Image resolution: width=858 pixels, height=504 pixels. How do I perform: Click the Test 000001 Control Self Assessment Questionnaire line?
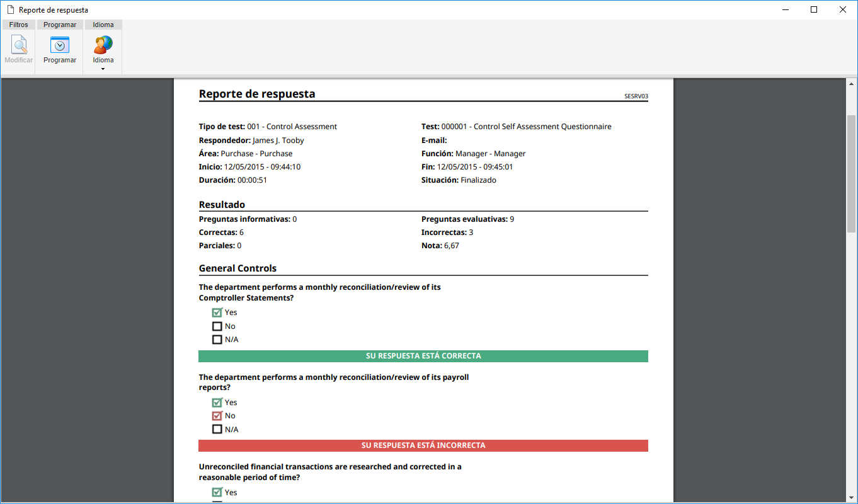(517, 127)
